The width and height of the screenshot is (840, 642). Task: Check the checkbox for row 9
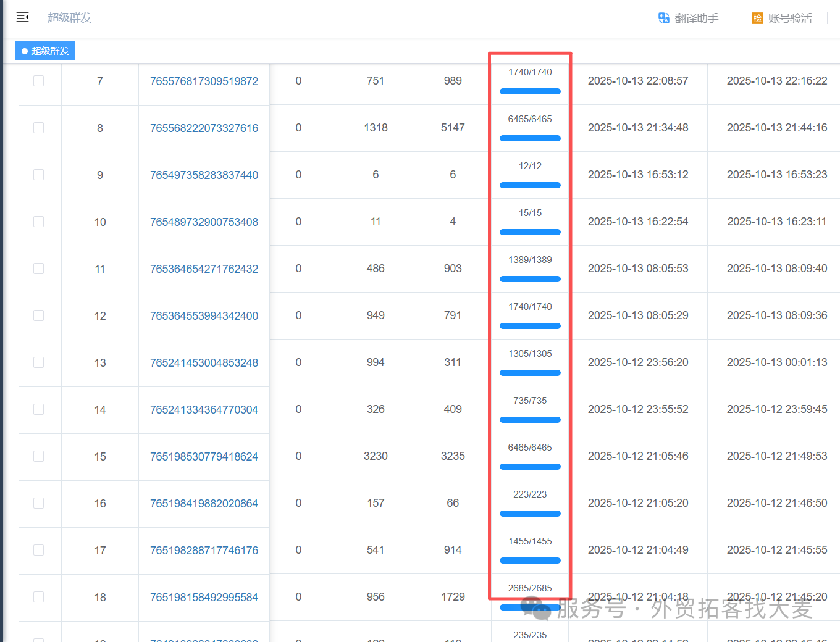[x=38, y=175]
